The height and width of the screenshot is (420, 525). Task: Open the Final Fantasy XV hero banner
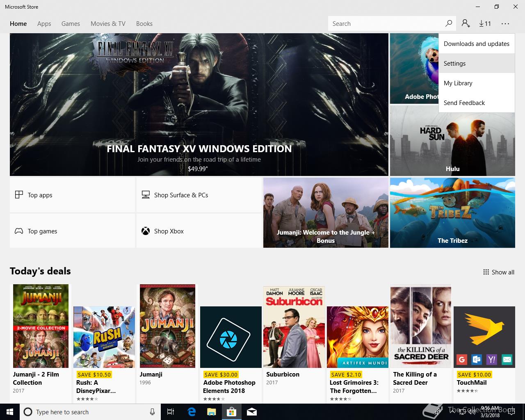tap(199, 105)
